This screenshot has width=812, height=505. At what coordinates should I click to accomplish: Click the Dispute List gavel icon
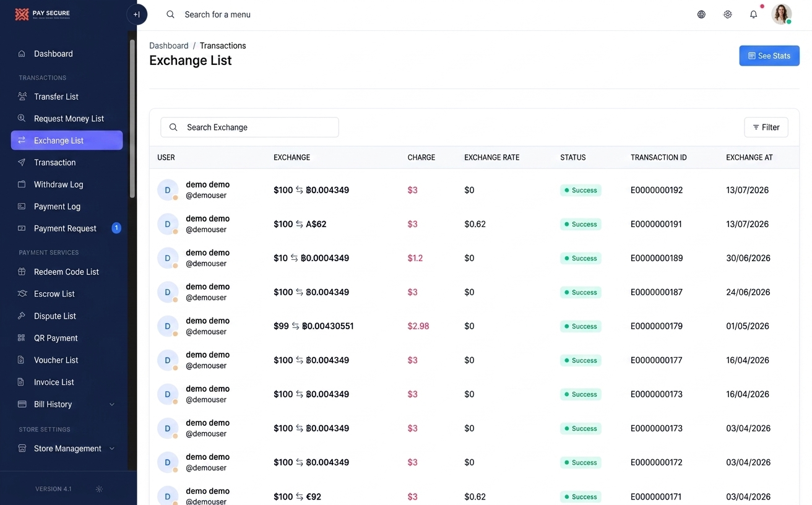point(22,316)
